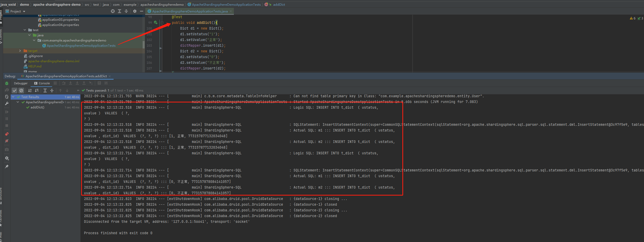This screenshot has height=242, width=644.
Task: Collapse com.example.apacheshardingspheredemo package node
Action: click(x=34, y=40)
